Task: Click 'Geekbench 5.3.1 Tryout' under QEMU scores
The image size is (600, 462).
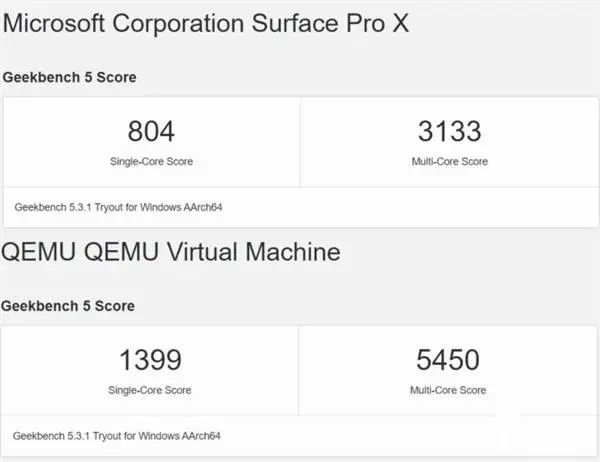Action: click(65, 437)
